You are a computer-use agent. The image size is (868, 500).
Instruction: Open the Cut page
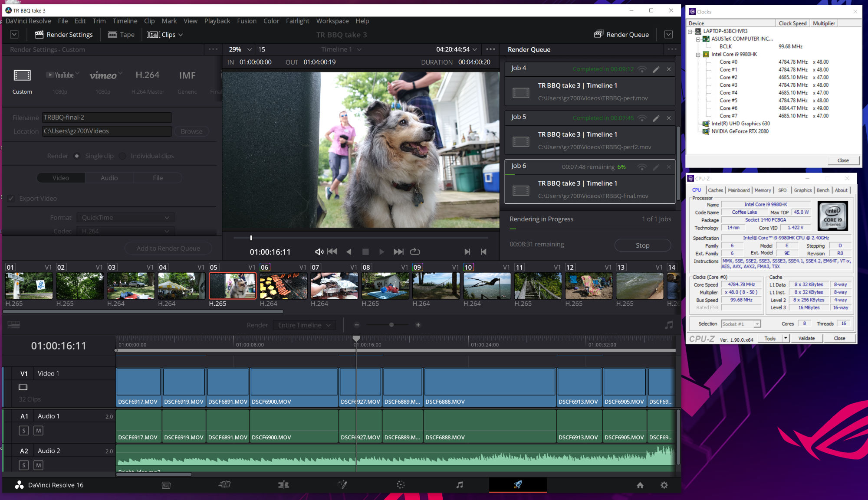coord(224,485)
